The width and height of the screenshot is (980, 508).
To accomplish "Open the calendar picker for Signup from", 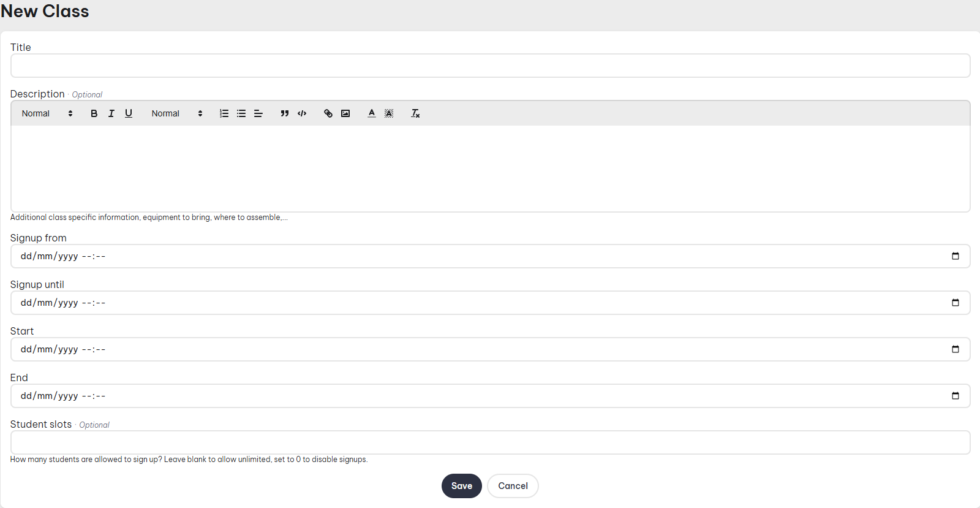I will tap(955, 256).
